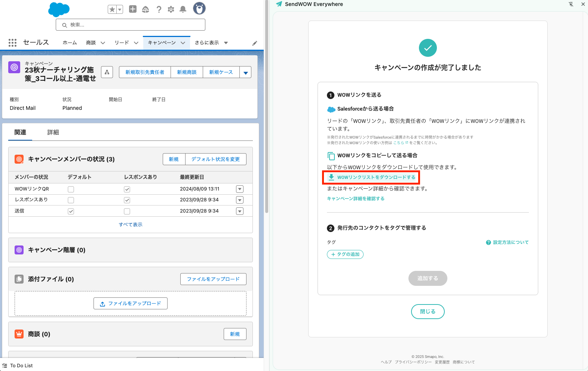
Task: Click the grey 追加する button
Action: [428, 278]
